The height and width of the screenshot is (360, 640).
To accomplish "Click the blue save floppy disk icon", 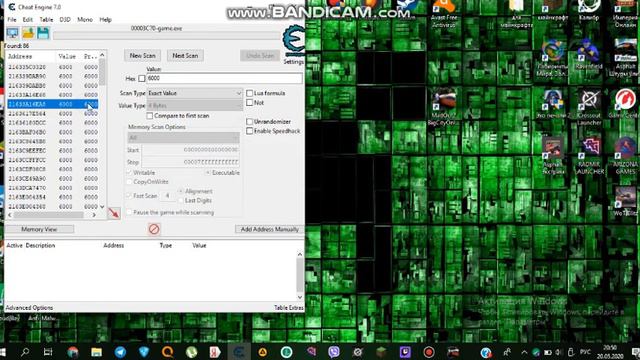I will [x=43, y=33].
